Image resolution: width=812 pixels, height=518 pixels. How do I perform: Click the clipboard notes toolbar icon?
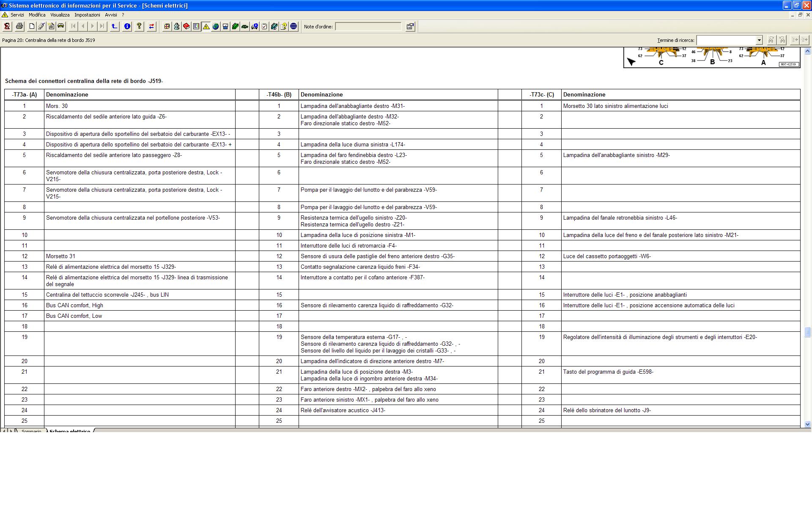51,26
